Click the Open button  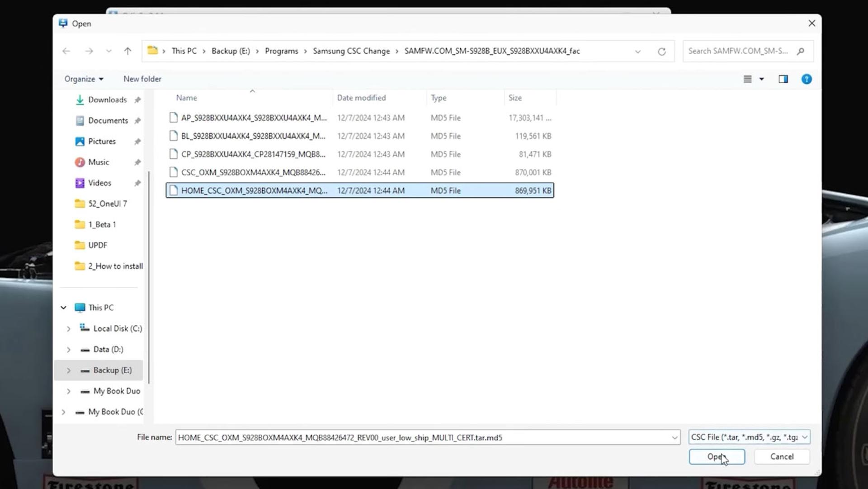[x=717, y=456]
